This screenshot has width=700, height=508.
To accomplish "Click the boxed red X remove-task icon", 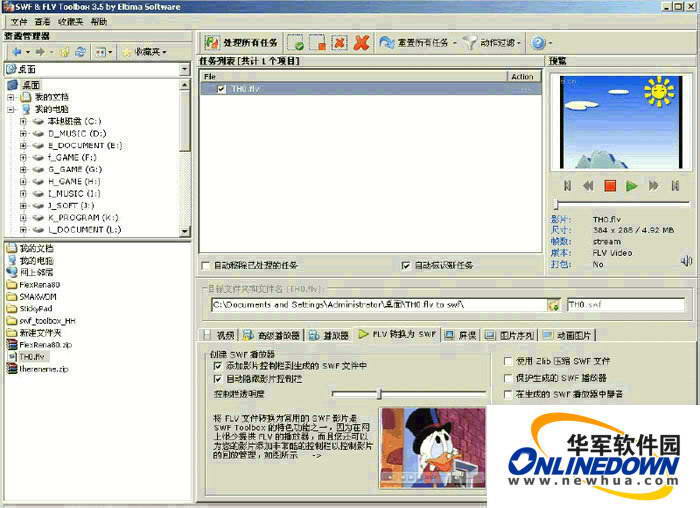I will click(339, 43).
